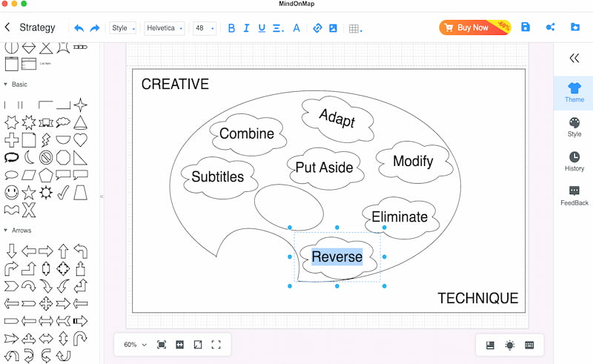593x364 pixels.
Task: Select the lightning bolt shape
Action: (46, 140)
